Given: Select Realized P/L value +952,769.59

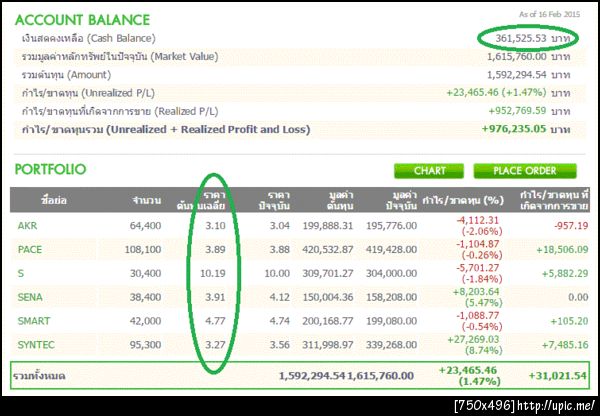Looking at the screenshot, I should [x=517, y=111].
